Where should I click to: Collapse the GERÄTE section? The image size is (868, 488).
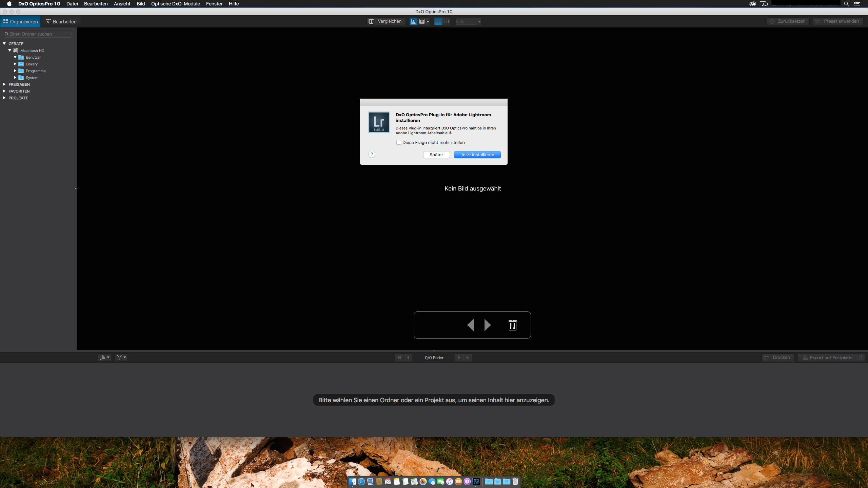4,44
